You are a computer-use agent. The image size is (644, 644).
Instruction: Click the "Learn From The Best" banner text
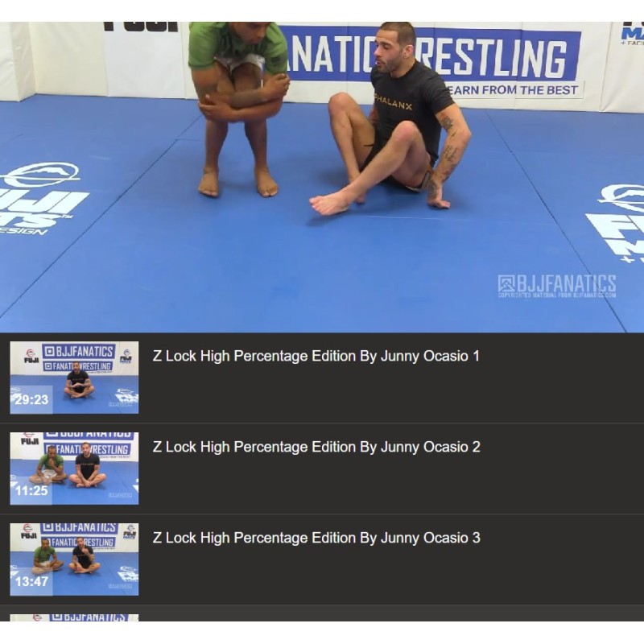click(514, 90)
